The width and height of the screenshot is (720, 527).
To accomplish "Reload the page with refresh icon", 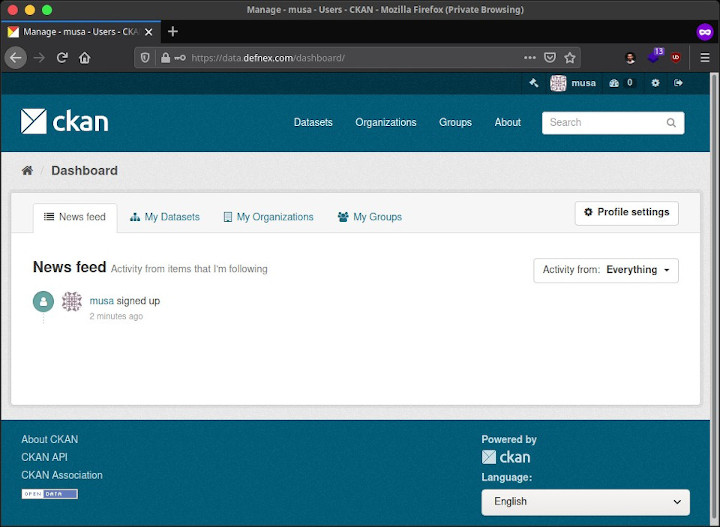I will click(x=62, y=58).
